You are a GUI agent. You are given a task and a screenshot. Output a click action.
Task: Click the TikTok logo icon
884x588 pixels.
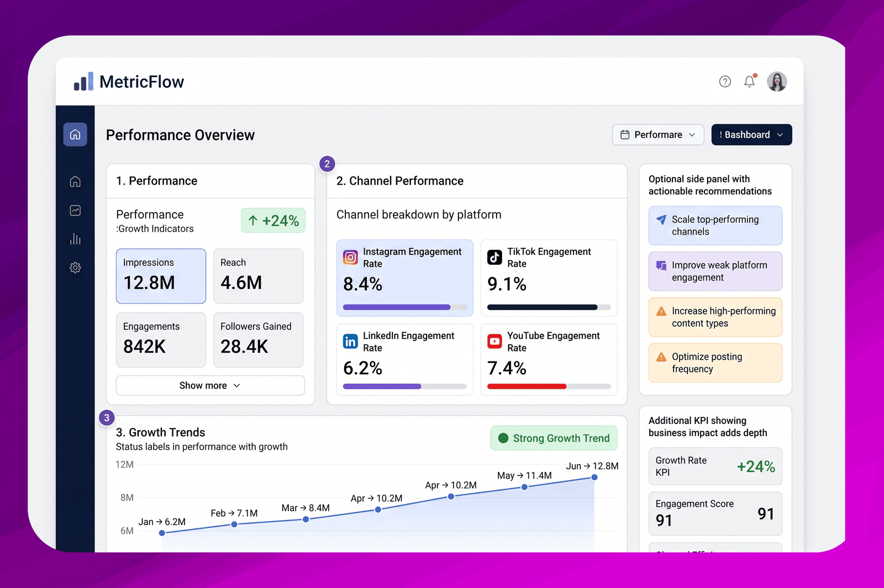(494, 258)
